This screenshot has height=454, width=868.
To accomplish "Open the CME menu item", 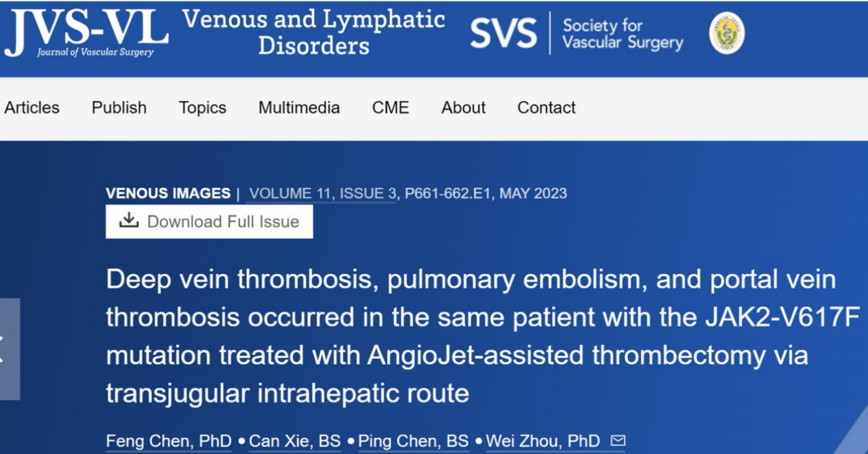I will tap(391, 107).
